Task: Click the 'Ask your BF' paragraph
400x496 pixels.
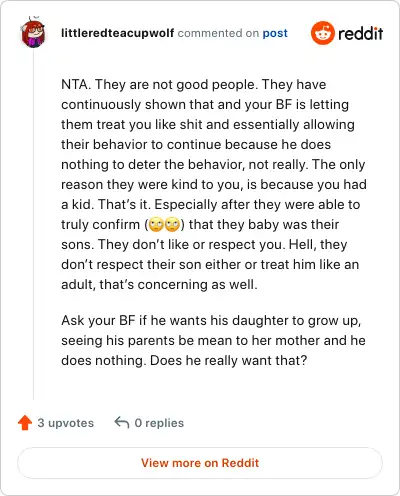Action: tap(213, 340)
